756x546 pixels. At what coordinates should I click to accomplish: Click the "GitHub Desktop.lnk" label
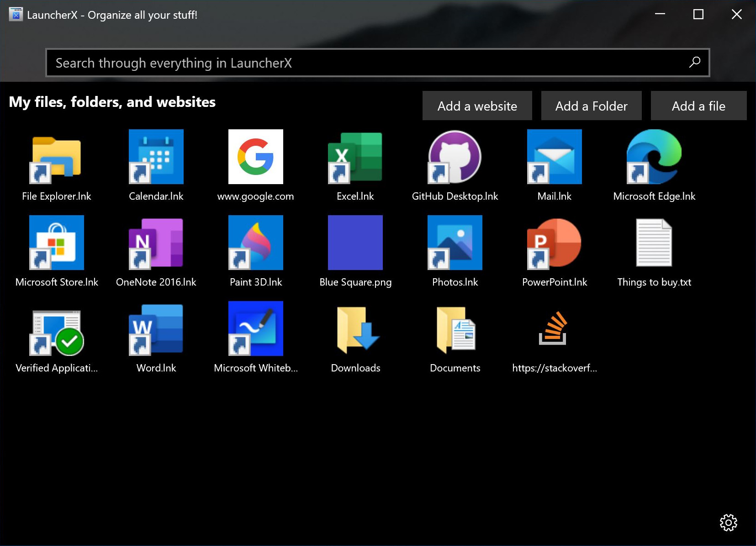coord(455,196)
